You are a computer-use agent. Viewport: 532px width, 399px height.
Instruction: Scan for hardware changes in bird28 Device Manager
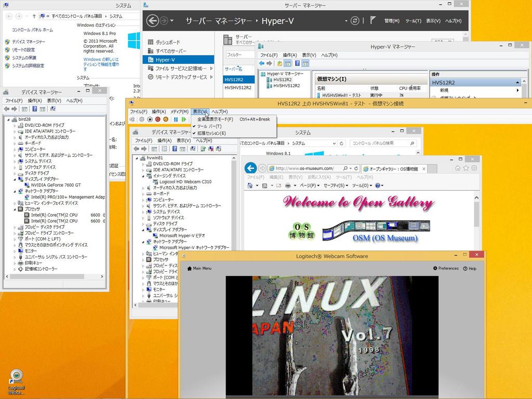[52, 109]
